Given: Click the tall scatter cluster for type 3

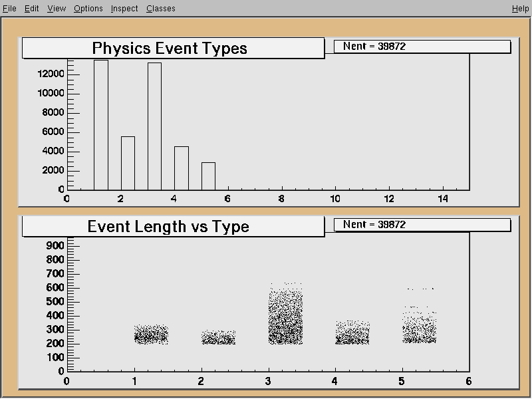Looking at the screenshot, I should [x=285, y=313].
